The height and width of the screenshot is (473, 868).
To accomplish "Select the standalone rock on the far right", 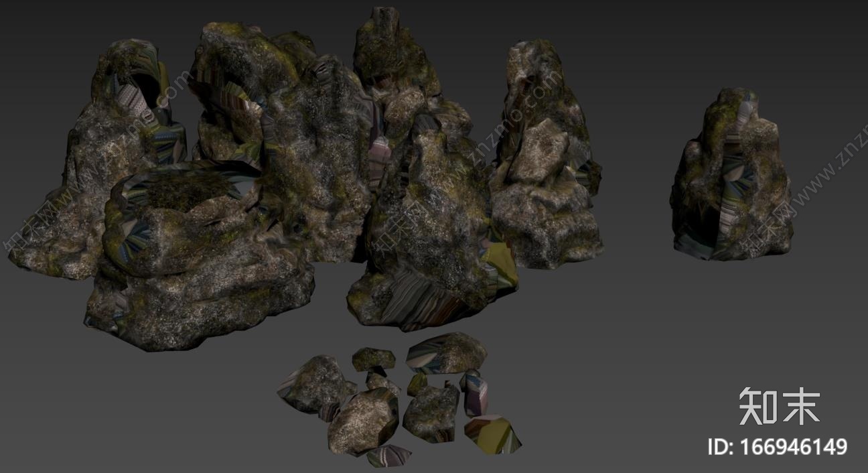I will click(x=731, y=176).
